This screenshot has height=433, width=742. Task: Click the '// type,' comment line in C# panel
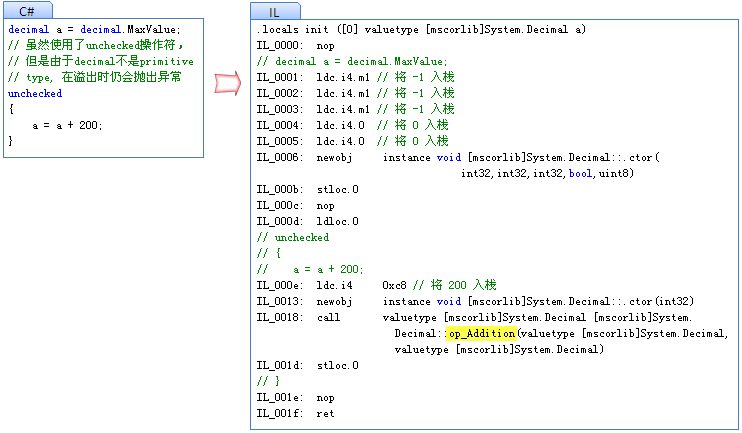95,77
